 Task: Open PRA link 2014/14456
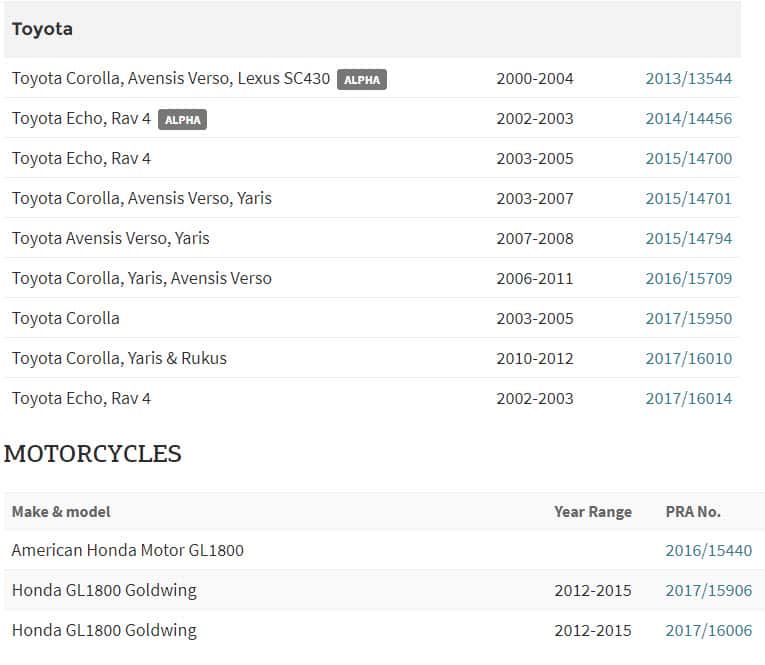point(688,118)
